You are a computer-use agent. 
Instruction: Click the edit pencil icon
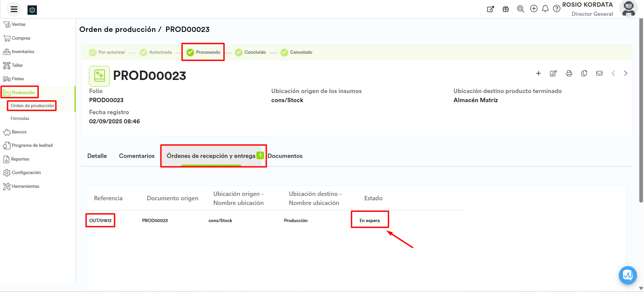553,73
